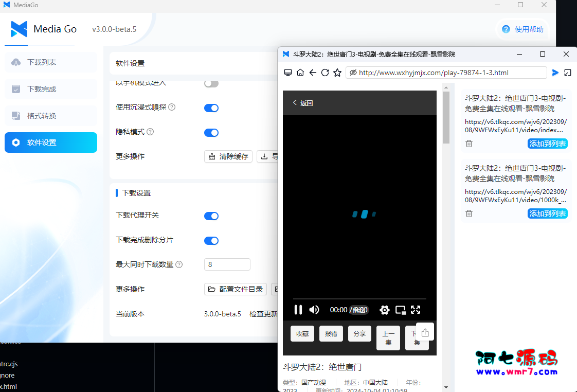Screen dimensions: 577x392
Task: Click the 分享 share button under the player
Action: [360, 333]
